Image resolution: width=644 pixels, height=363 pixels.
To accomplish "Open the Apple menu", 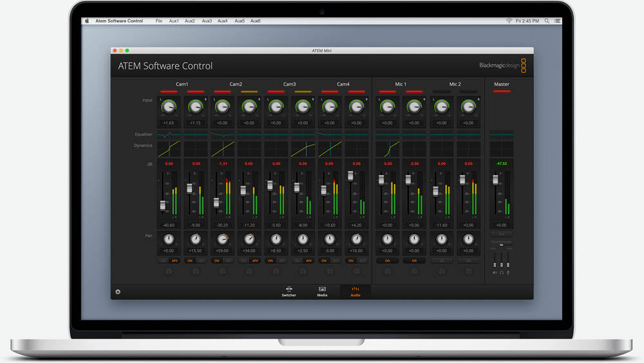I will (x=87, y=21).
